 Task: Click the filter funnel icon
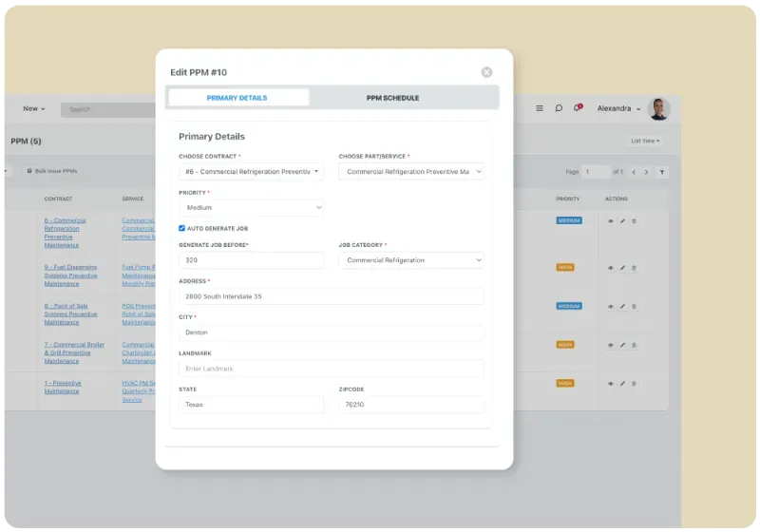pos(662,172)
